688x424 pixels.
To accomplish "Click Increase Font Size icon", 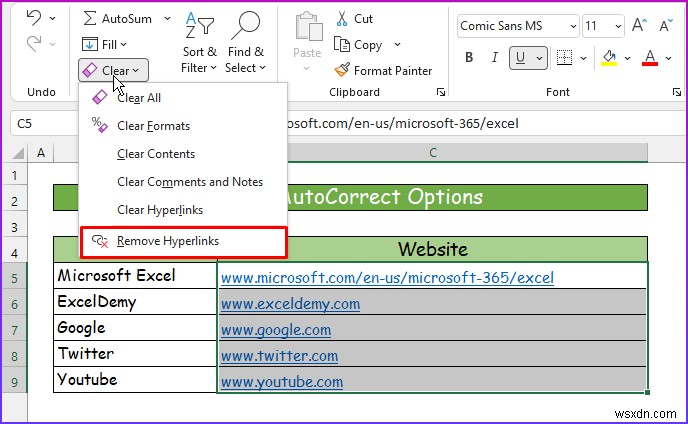I will point(640,25).
